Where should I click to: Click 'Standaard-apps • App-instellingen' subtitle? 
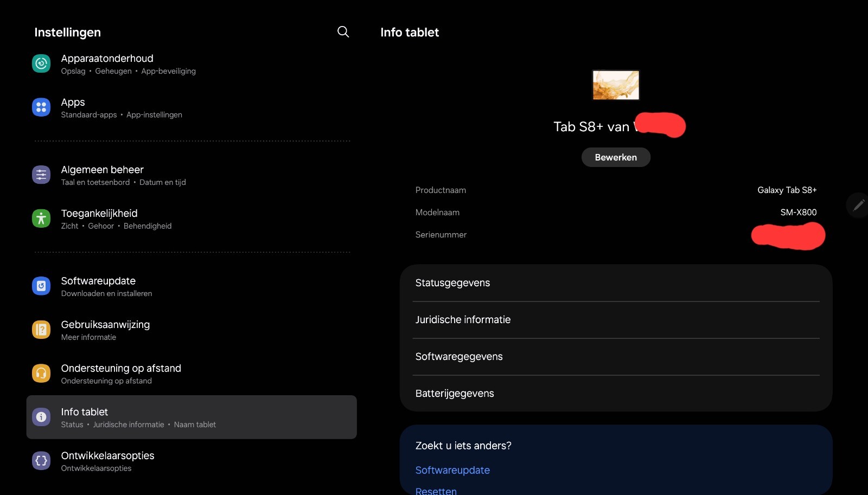point(122,115)
